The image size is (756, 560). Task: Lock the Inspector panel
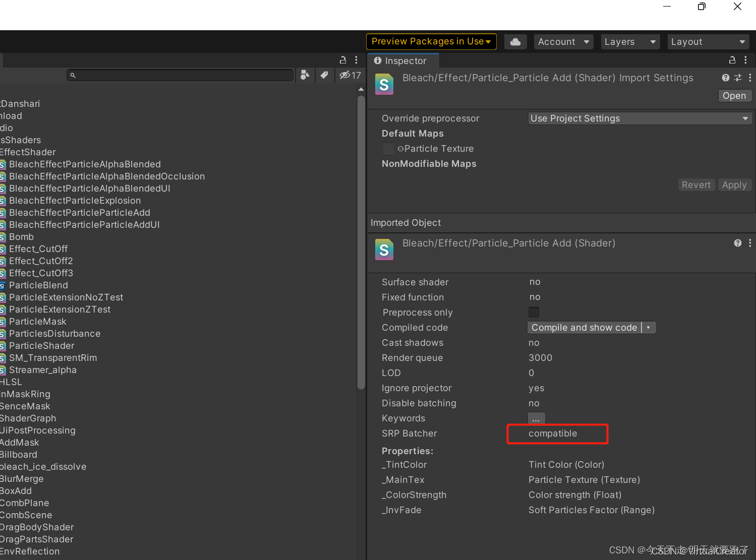coord(732,59)
